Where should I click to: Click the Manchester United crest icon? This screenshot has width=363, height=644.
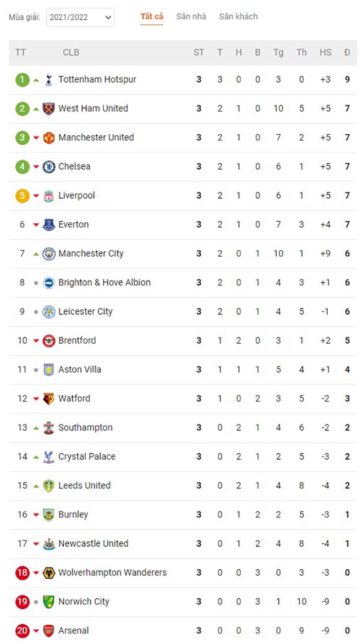click(x=49, y=137)
